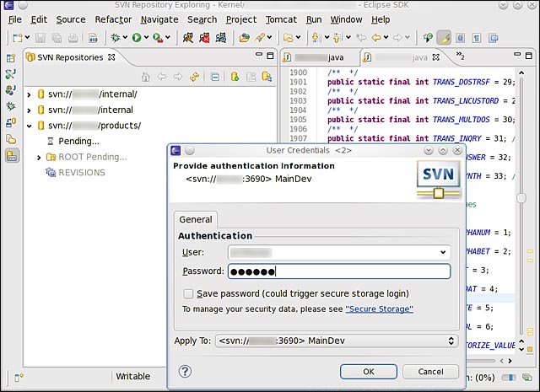Click the Open Type toolbar icon

tap(244, 37)
